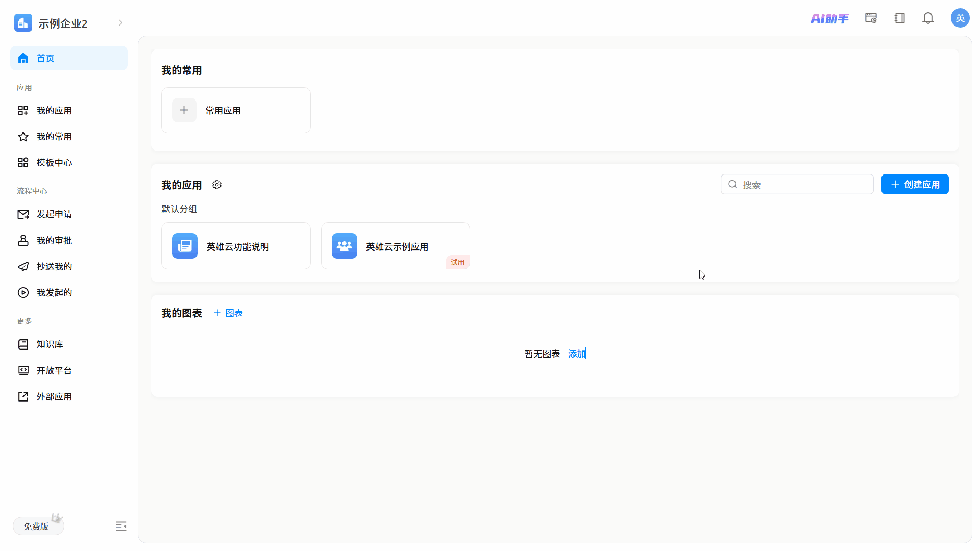Open 我发起的 in the sidebar
This screenshot has height=551, width=980.
point(69,293)
